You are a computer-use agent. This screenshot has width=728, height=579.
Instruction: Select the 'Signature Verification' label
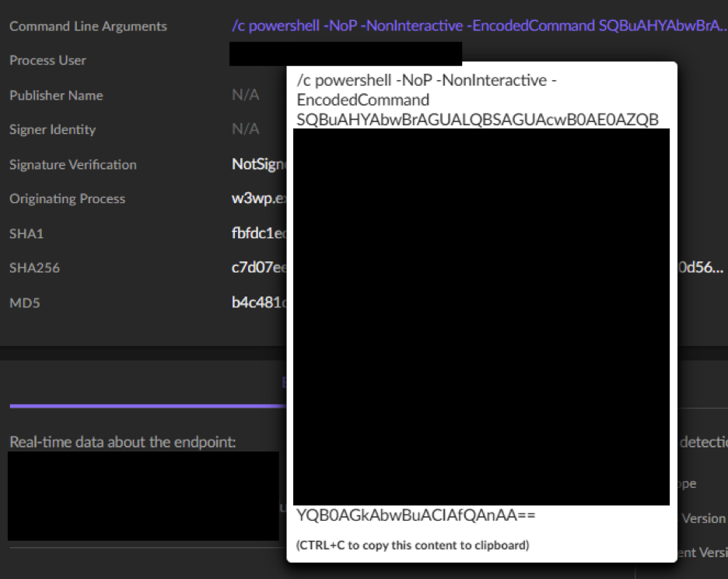pos(73,164)
